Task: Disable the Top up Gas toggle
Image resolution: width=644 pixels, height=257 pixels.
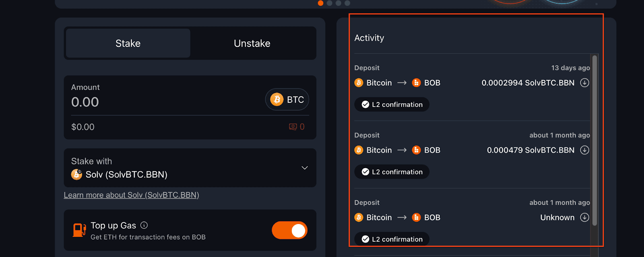Action: click(x=289, y=230)
